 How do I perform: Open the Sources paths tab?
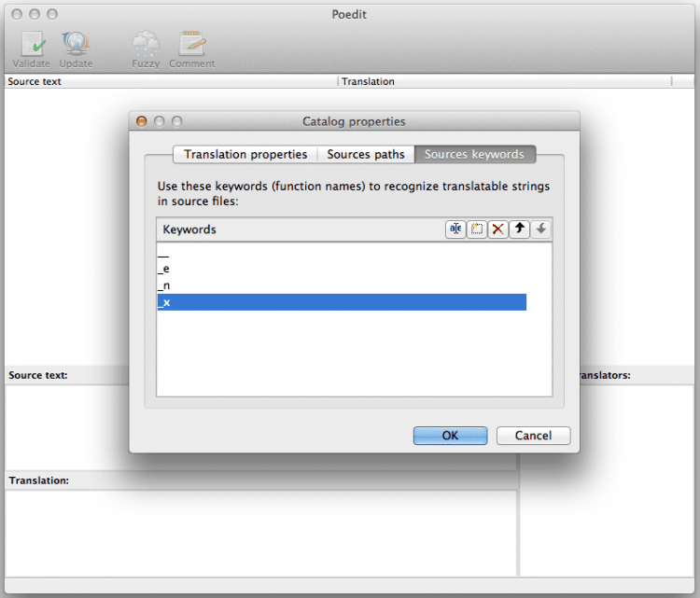pyautogui.click(x=366, y=154)
